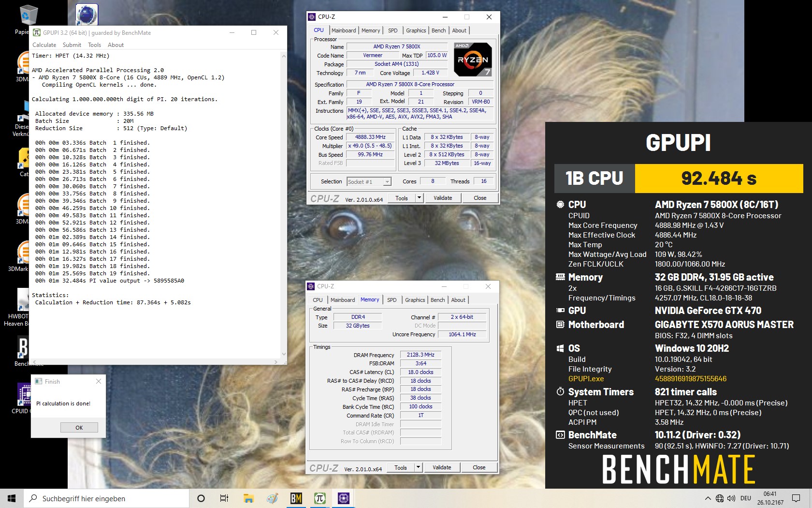Click Validate in bottom CPU-Z window

(442, 467)
